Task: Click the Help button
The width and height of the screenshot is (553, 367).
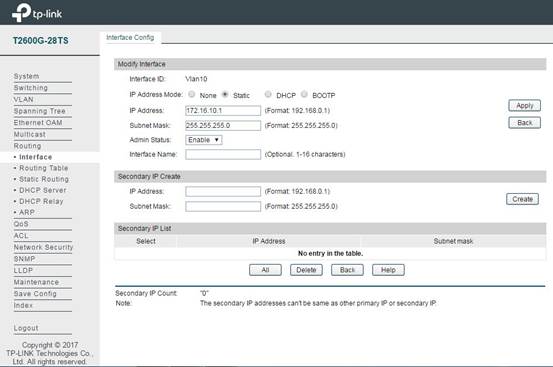Action: tap(388, 270)
